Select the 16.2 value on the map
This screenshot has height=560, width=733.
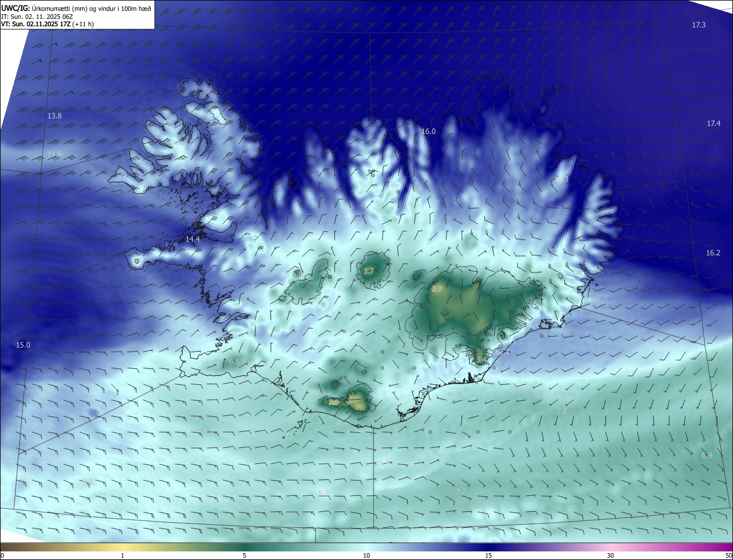[x=713, y=253]
